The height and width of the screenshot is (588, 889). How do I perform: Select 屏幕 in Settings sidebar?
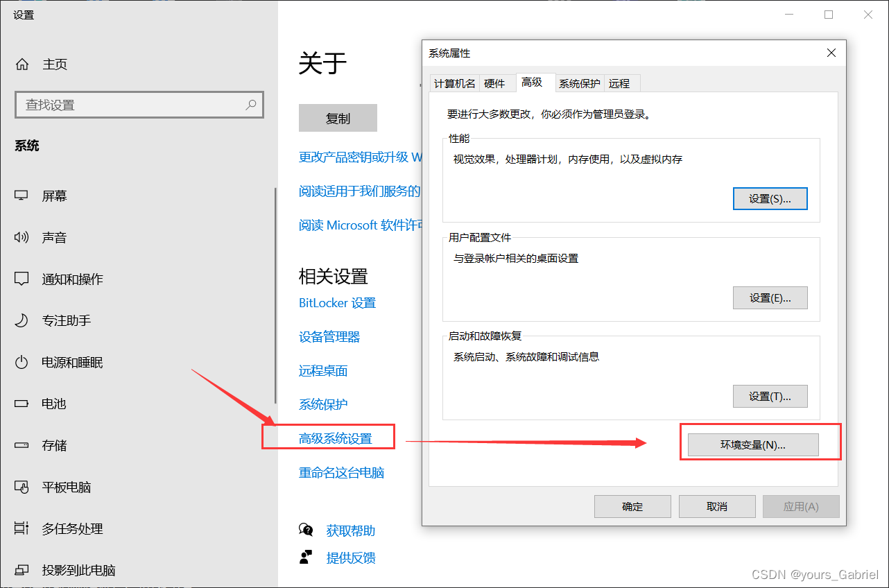click(x=55, y=196)
